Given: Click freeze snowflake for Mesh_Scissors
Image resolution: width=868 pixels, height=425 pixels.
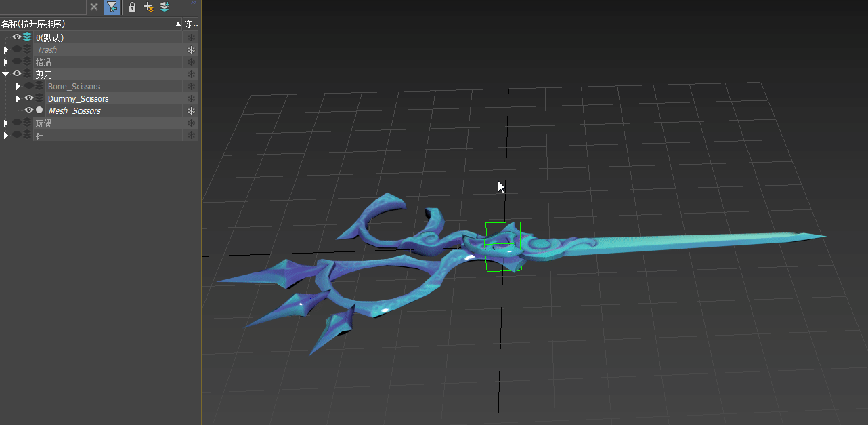Looking at the screenshot, I should click(x=191, y=111).
